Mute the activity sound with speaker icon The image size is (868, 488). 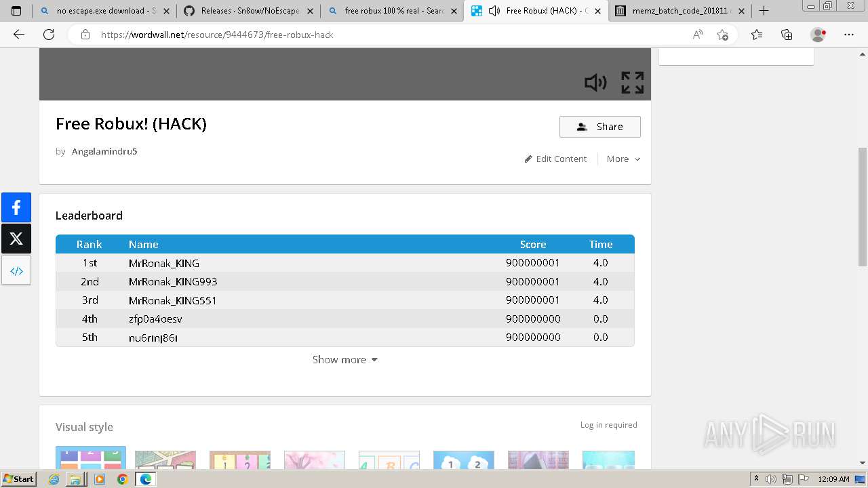pyautogui.click(x=595, y=83)
